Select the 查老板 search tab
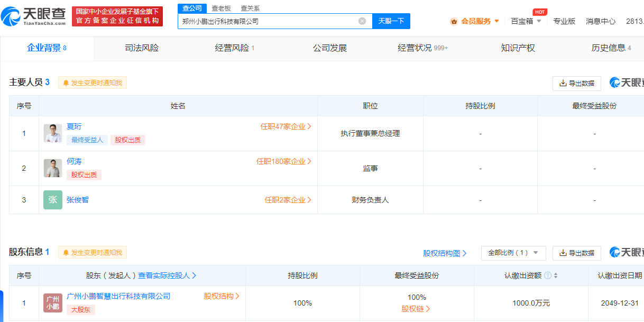644x322 pixels. (x=221, y=8)
